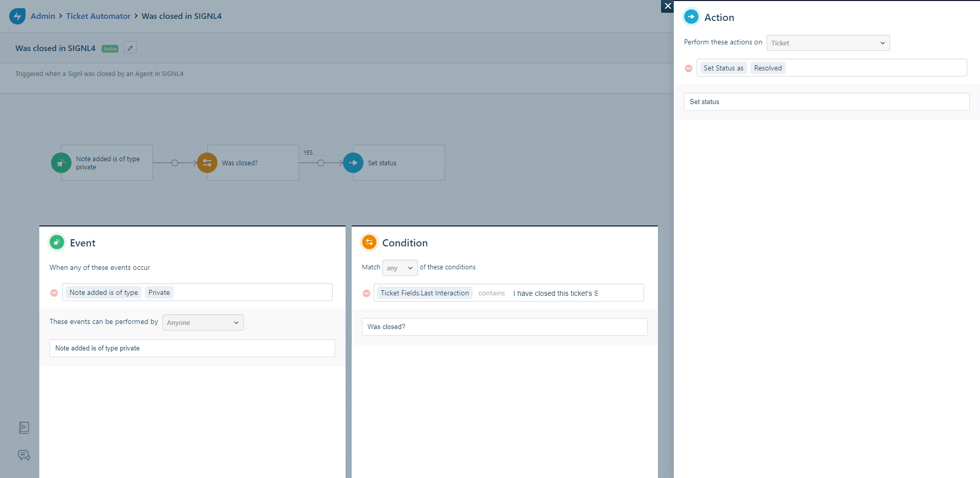Select the orange Was closed? condition node icon
Screen dimensions: 980x478
point(207,163)
